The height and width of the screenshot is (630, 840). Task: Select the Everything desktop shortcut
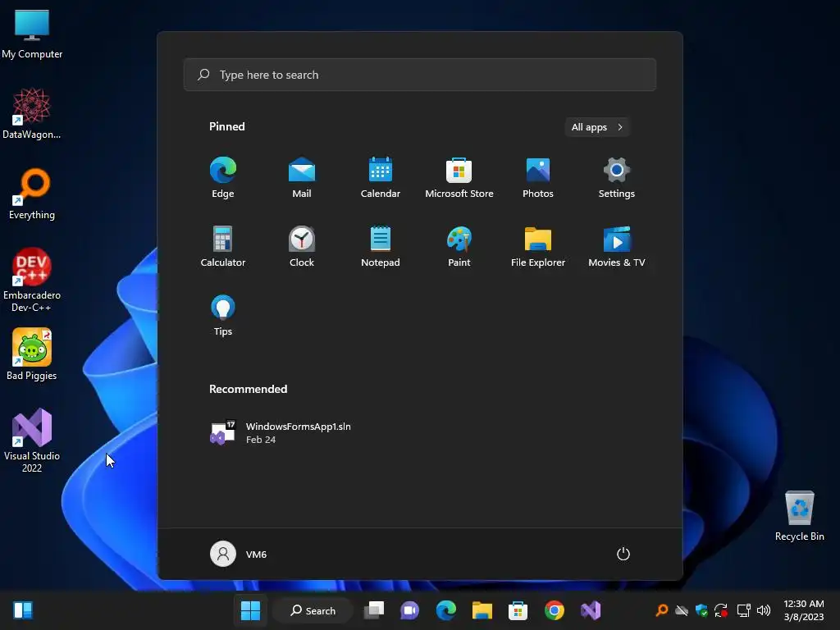click(x=32, y=194)
